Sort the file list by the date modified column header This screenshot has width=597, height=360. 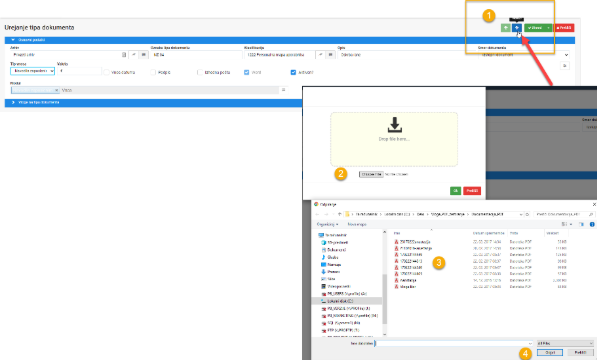coord(489,233)
